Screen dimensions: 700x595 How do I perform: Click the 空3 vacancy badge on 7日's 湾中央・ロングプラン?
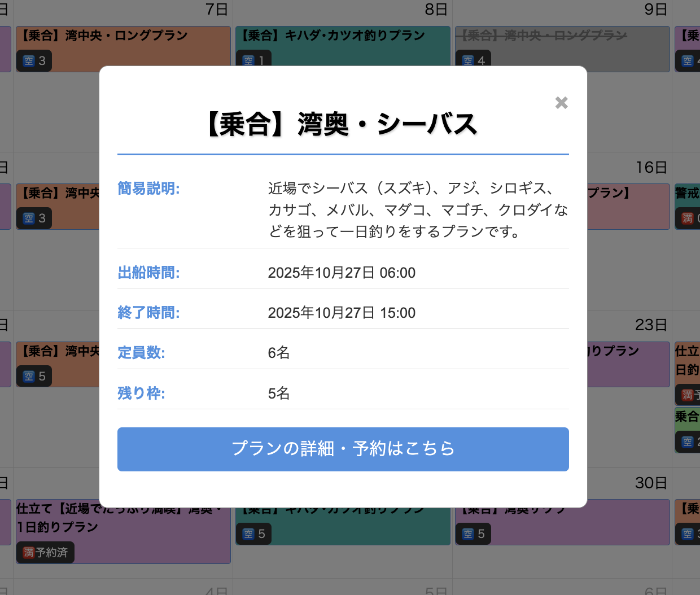34,60
